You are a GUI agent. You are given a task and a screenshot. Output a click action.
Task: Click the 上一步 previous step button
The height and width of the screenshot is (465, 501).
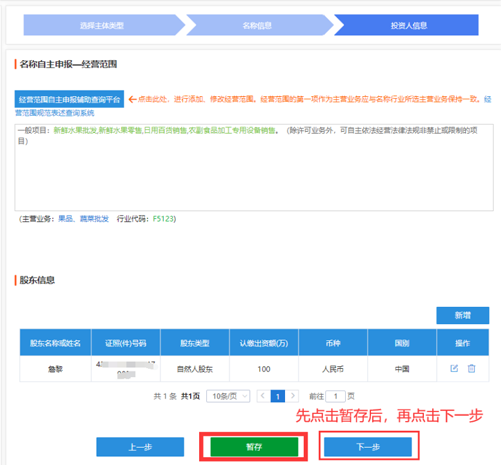click(x=140, y=447)
